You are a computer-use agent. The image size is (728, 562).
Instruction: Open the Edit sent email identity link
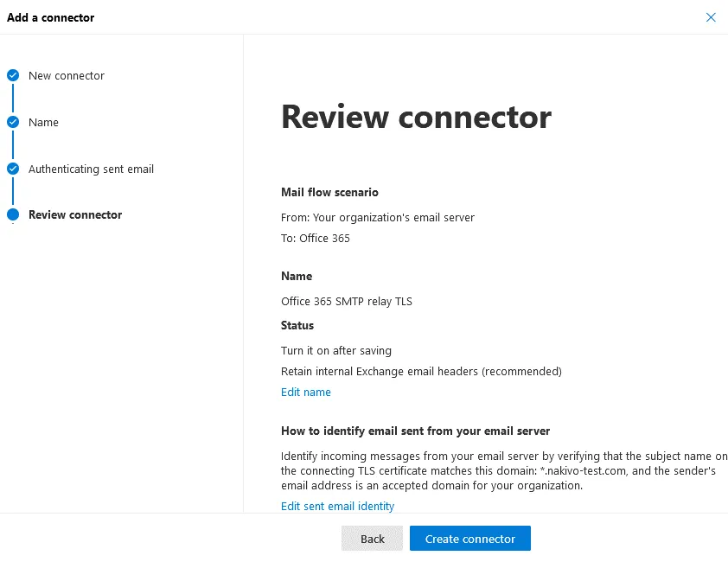[337, 507]
